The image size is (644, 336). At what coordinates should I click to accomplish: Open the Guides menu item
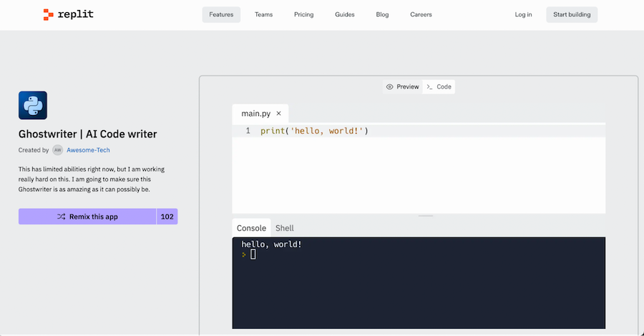click(345, 15)
